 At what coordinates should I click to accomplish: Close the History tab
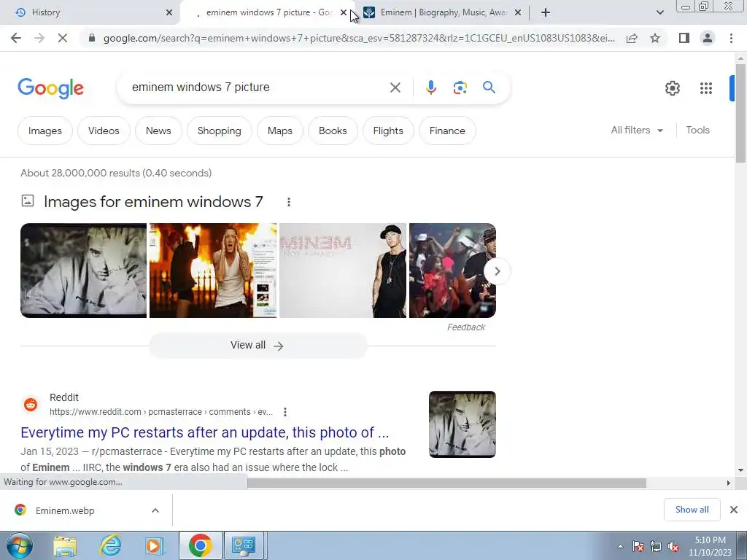[169, 12]
